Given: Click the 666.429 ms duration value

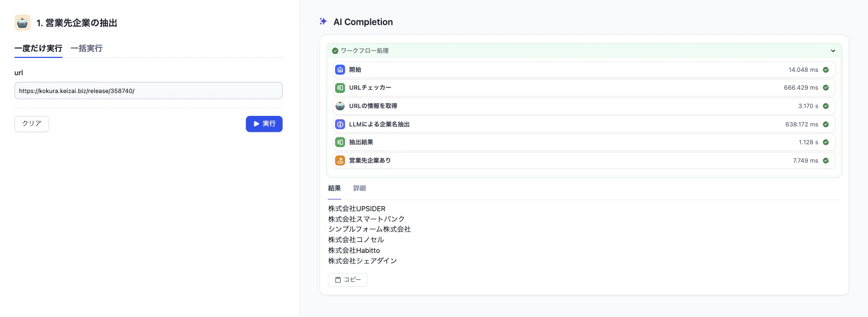Looking at the screenshot, I should click(x=801, y=88).
